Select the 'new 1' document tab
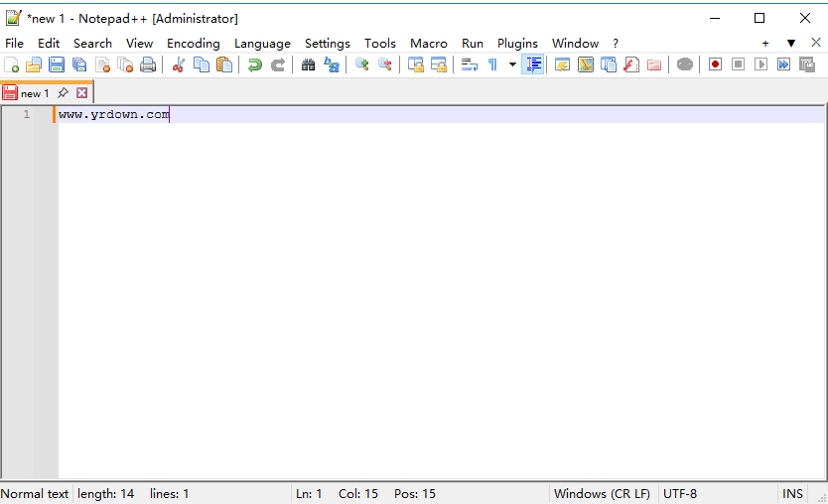This screenshot has width=828, height=504. (35, 93)
